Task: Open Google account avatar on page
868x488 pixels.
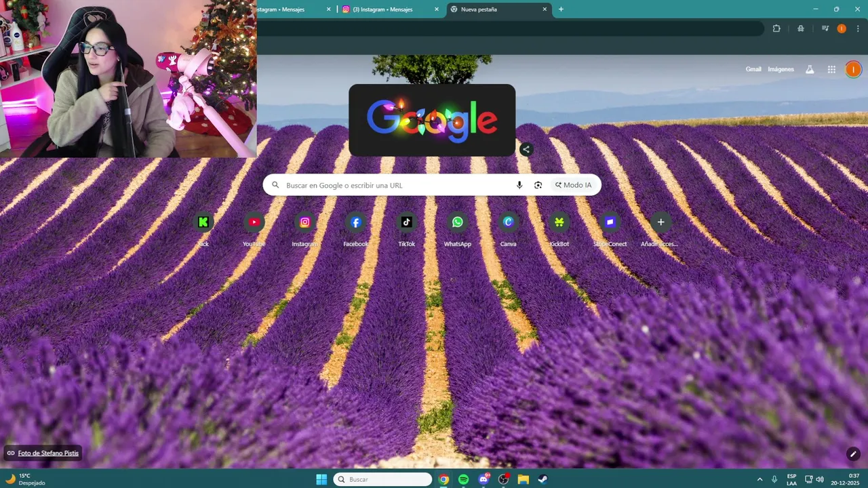Action: [x=853, y=69]
